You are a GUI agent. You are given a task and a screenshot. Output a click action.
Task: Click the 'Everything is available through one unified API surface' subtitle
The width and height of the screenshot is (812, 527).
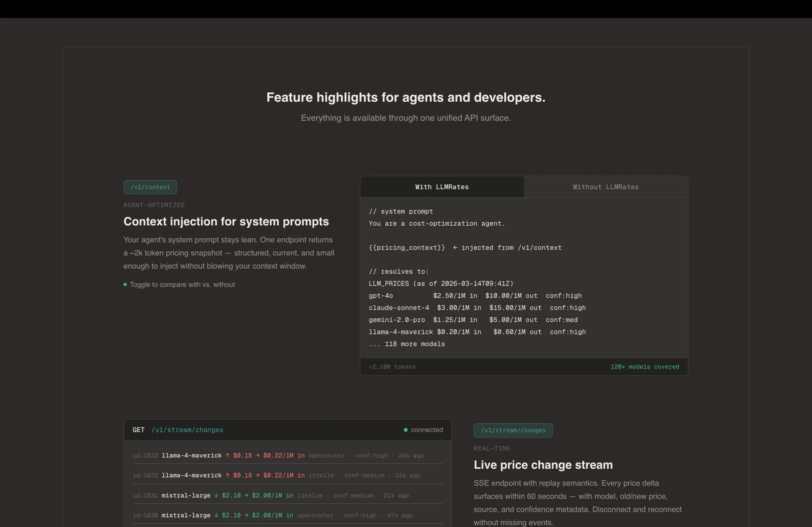click(406, 118)
